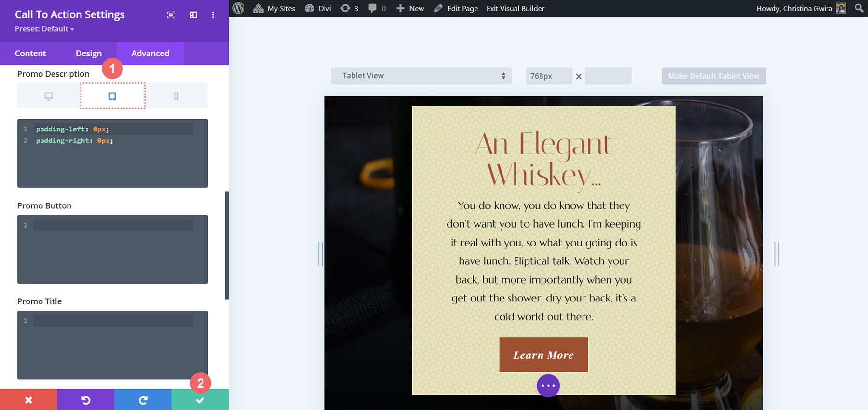Click the Learn More button
The width and height of the screenshot is (868, 410).
coord(543,355)
